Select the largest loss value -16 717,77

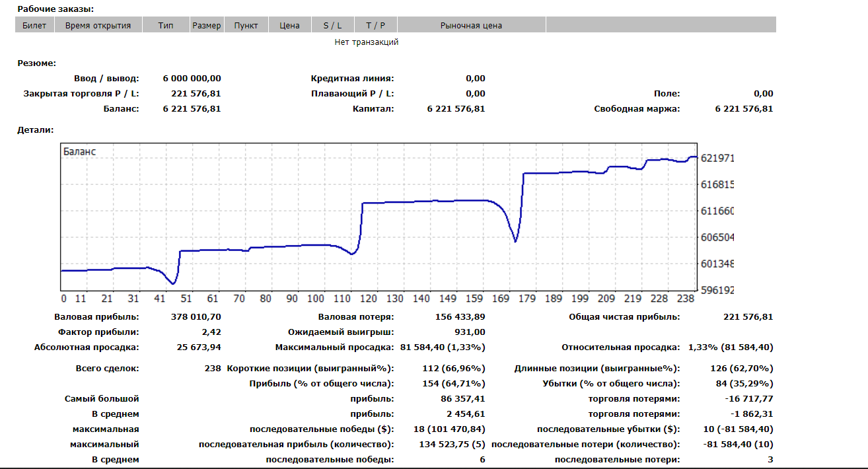[750, 399]
